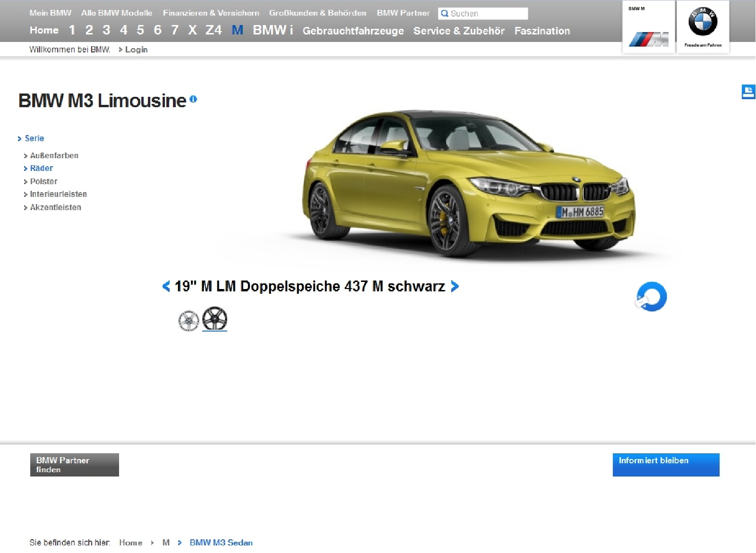756x553 pixels.
Task: Click the BMW roundel logo
Action: click(703, 22)
